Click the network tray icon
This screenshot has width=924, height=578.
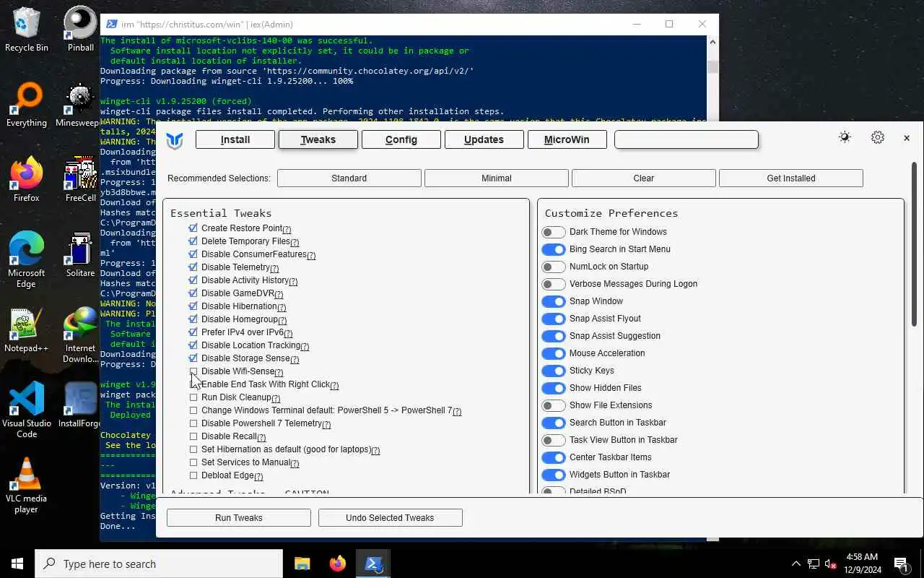[814, 564]
